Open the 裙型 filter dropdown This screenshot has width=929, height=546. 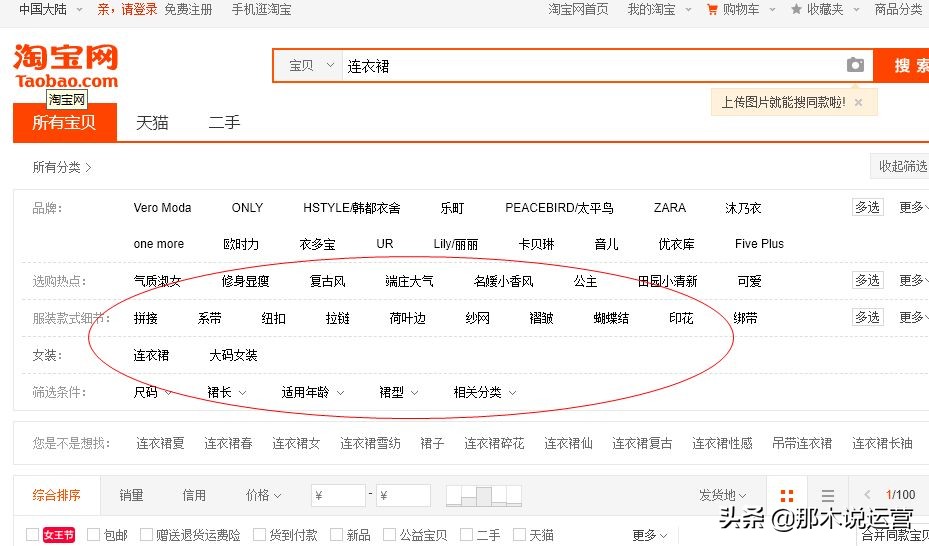(398, 392)
